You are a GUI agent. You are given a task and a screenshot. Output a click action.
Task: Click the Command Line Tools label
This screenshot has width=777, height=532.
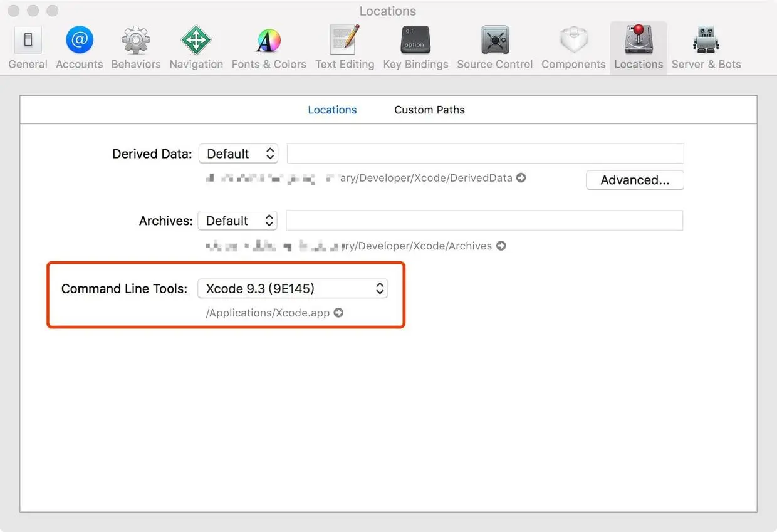pyautogui.click(x=124, y=289)
